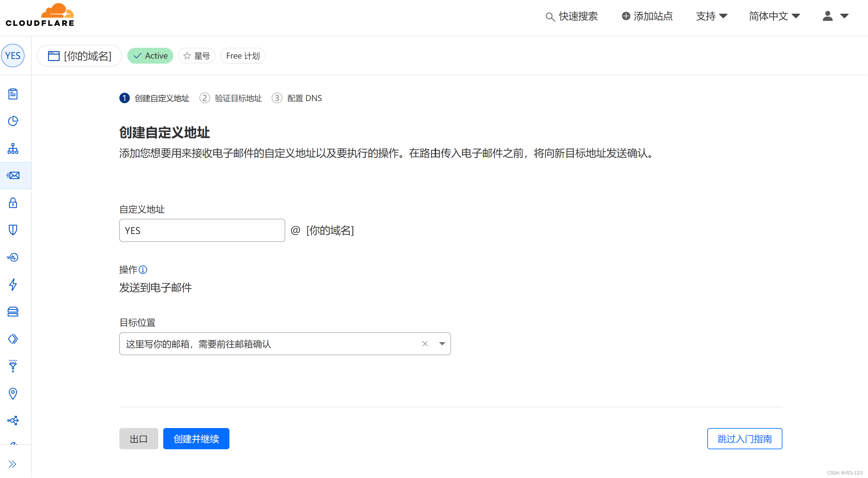Click the Caching storage sidebar icon

(13, 312)
